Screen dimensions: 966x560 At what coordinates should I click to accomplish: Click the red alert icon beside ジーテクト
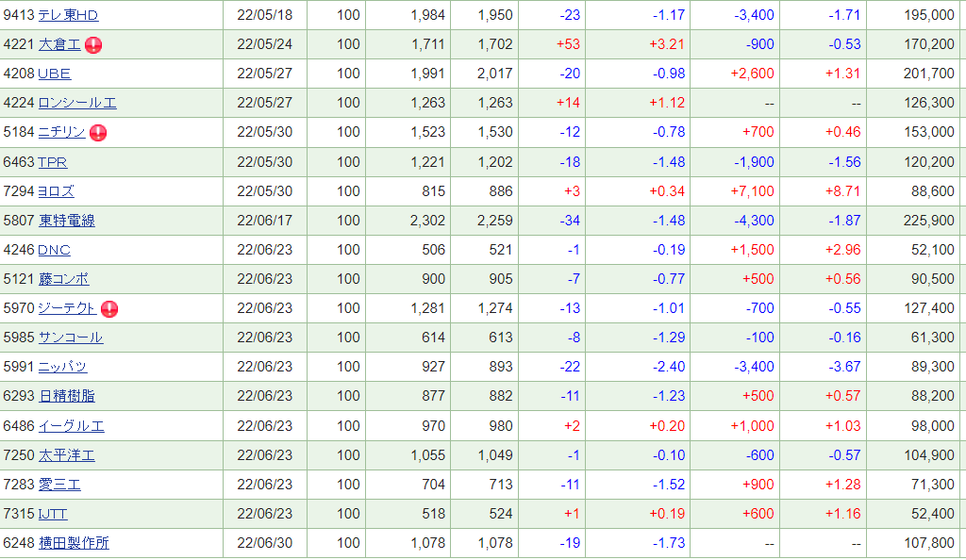[109, 309]
